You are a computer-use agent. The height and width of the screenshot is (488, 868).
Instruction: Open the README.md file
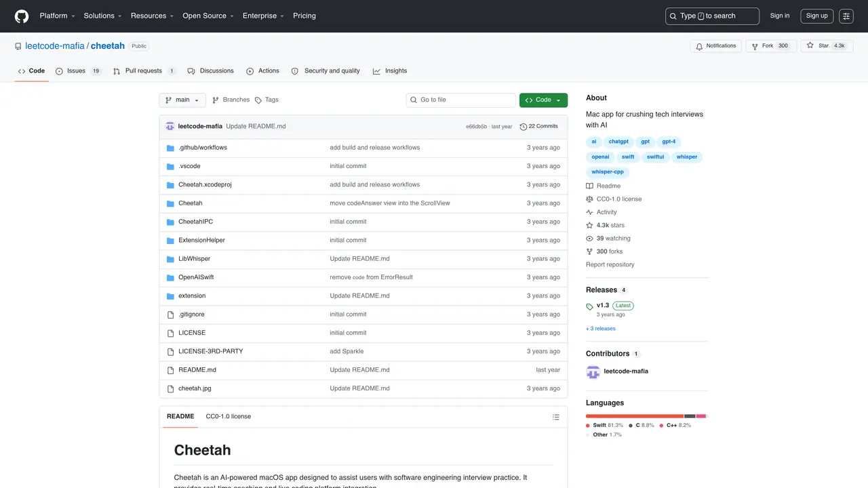pos(197,370)
